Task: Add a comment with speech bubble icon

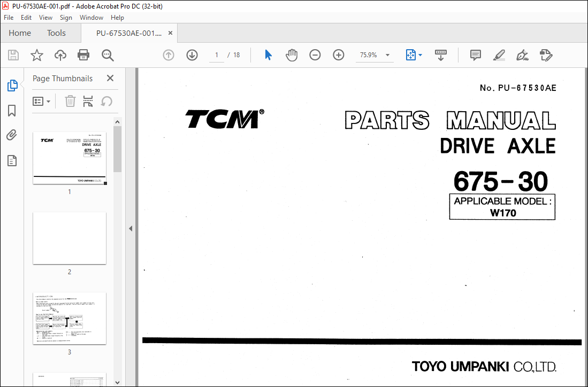Action: [x=476, y=55]
